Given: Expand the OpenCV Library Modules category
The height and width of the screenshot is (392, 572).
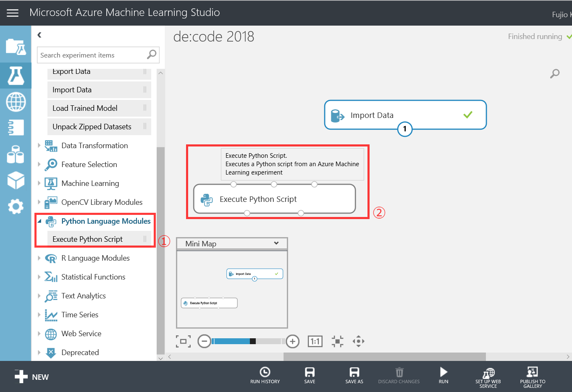Looking at the screenshot, I should 39,202.
